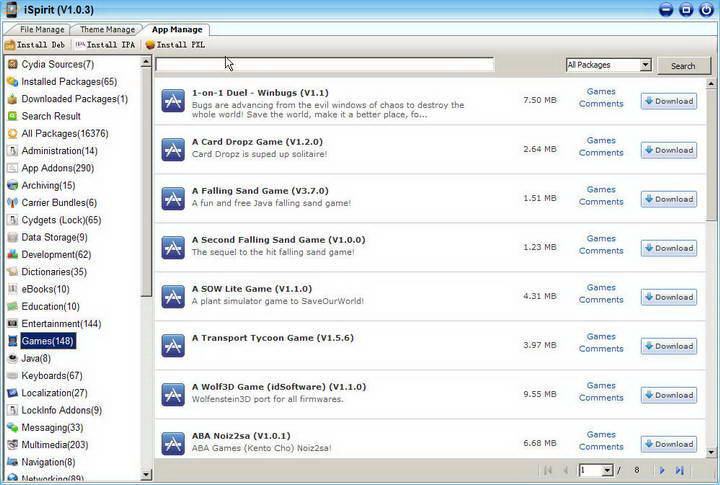Click sidebar scrollbar up arrow

click(146, 62)
